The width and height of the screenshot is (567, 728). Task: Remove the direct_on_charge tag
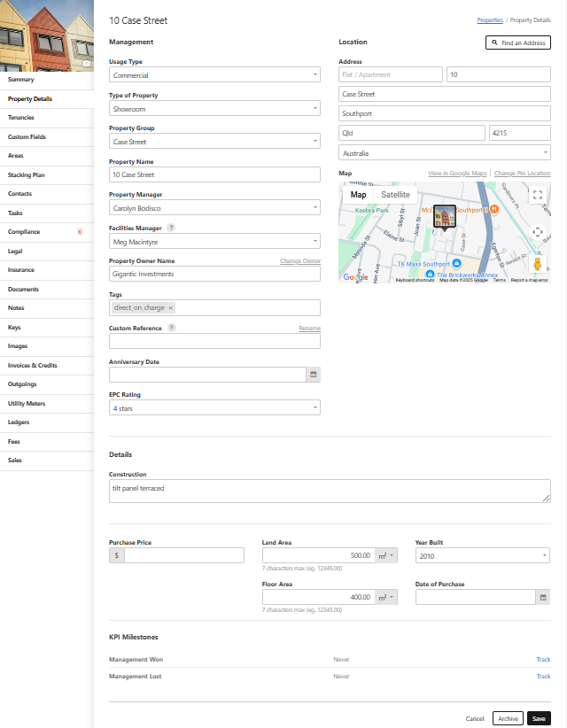(171, 307)
